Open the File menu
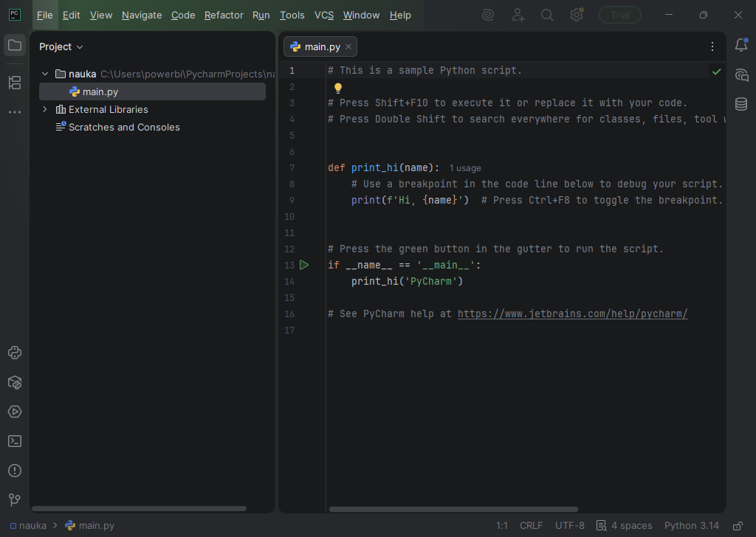 [x=45, y=15]
